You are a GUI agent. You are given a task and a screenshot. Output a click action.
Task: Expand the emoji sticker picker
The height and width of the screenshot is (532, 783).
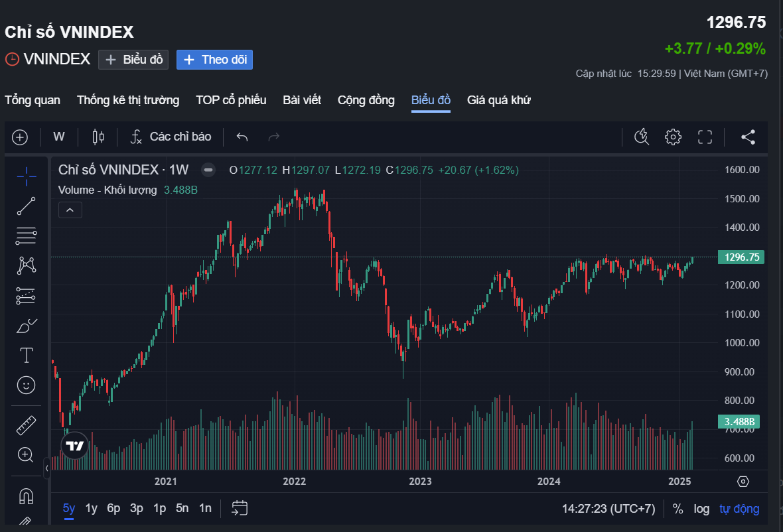click(x=26, y=385)
